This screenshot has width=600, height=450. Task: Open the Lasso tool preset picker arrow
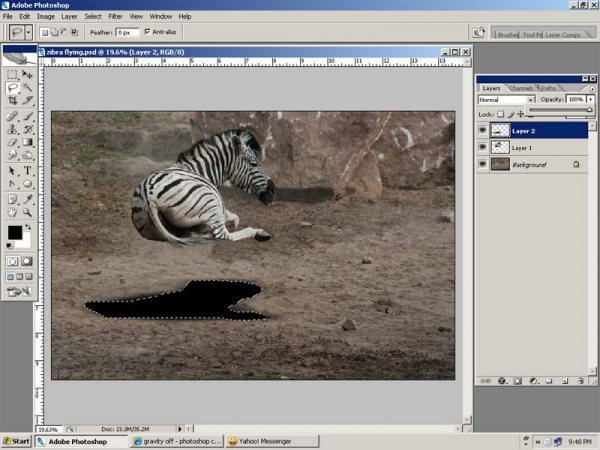[x=28, y=33]
